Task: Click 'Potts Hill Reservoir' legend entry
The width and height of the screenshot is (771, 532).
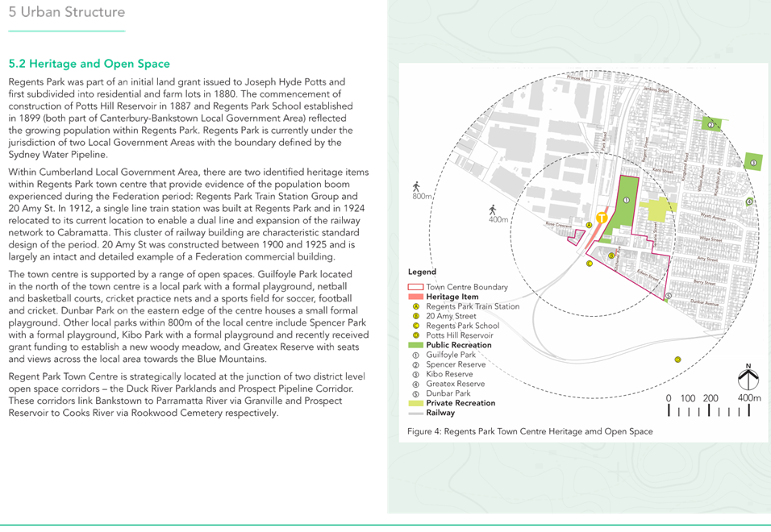Action: pos(460,335)
